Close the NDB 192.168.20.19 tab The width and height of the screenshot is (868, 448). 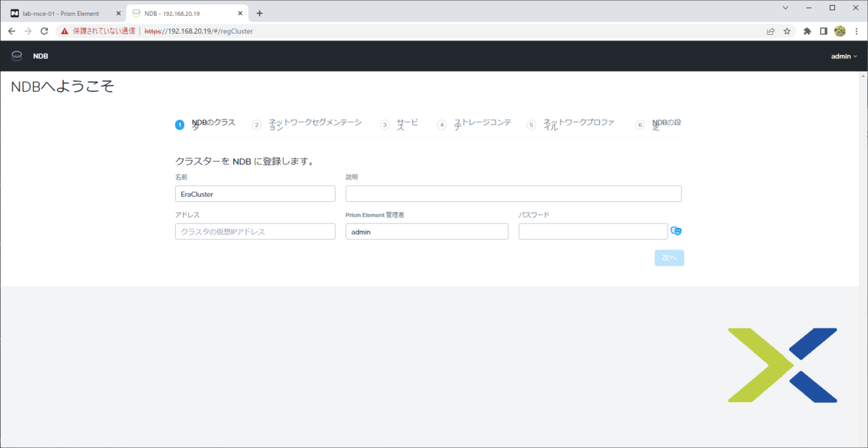(x=240, y=13)
